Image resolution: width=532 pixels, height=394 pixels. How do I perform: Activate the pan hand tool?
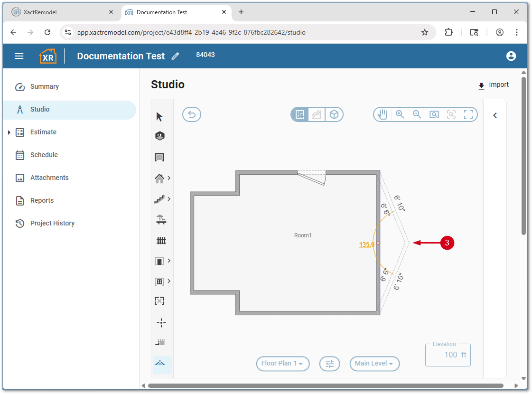[x=383, y=114]
